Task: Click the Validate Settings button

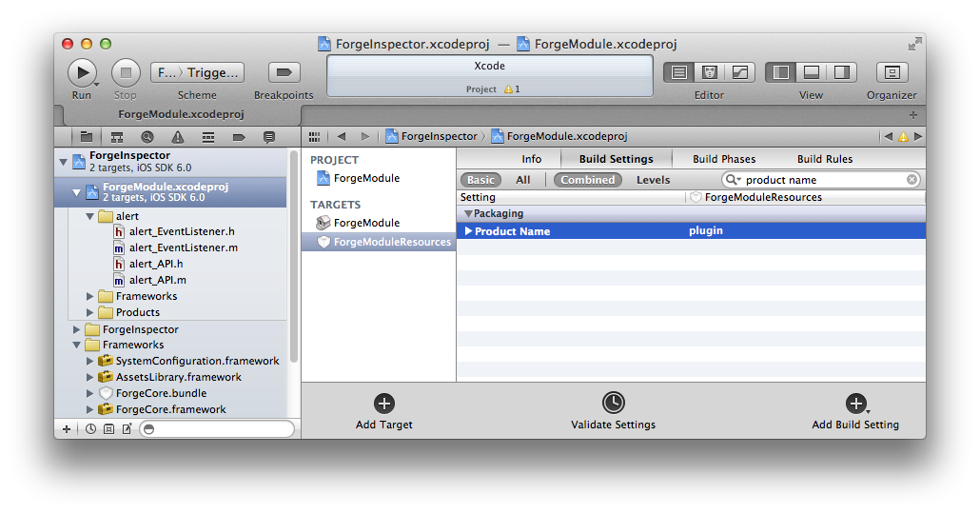Action: 613,412
